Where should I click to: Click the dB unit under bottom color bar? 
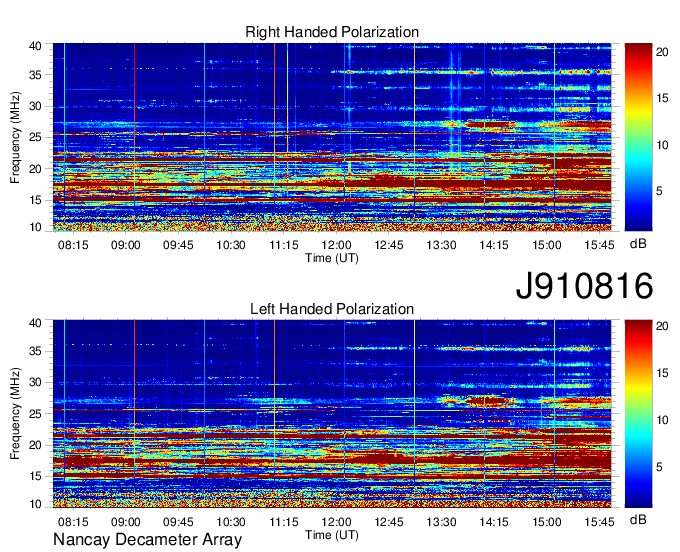(x=638, y=520)
